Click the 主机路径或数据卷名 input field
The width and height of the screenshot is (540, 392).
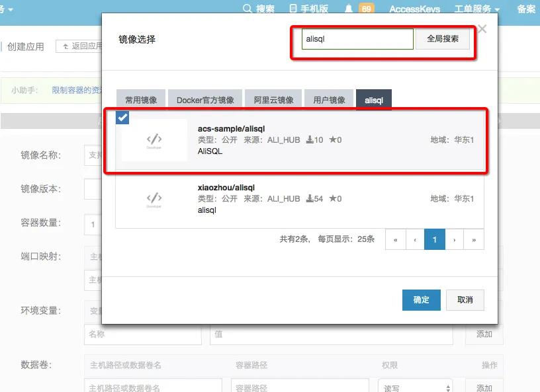click(x=154, y=386)
